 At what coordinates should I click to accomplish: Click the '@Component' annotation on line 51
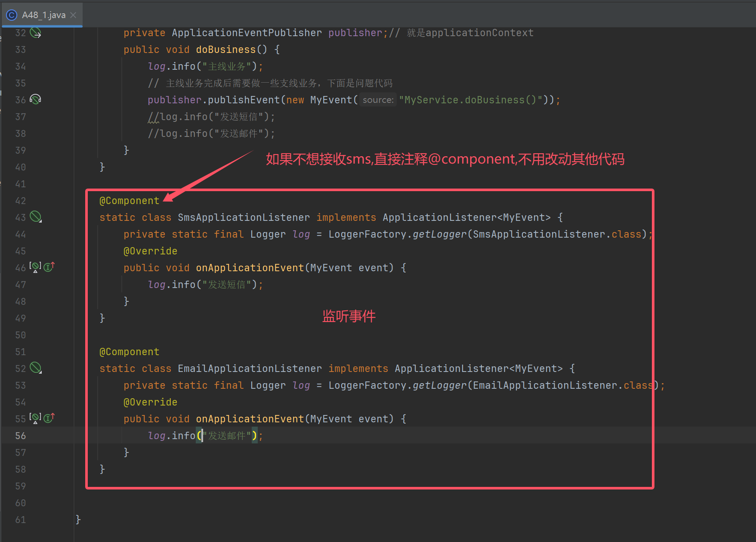pyautogui.click(x=129, y=352)
